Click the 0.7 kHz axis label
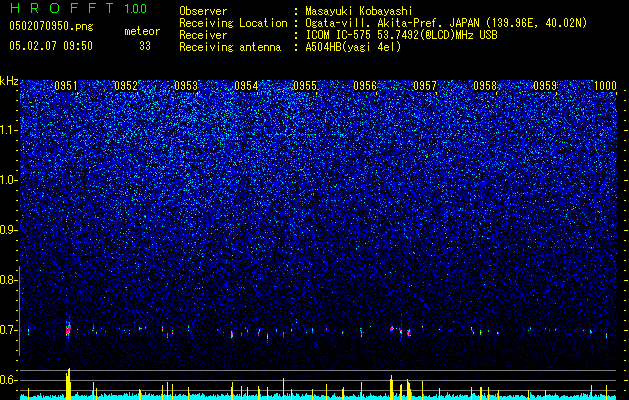Image resolution: width=629 pixels, height=400 pixels. tap(8, 330)
